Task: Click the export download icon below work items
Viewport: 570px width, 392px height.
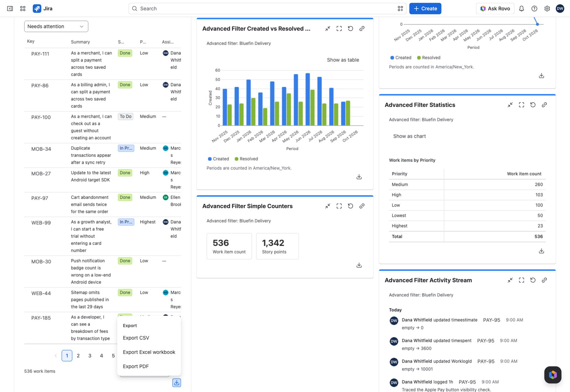Action: point(177,383)
